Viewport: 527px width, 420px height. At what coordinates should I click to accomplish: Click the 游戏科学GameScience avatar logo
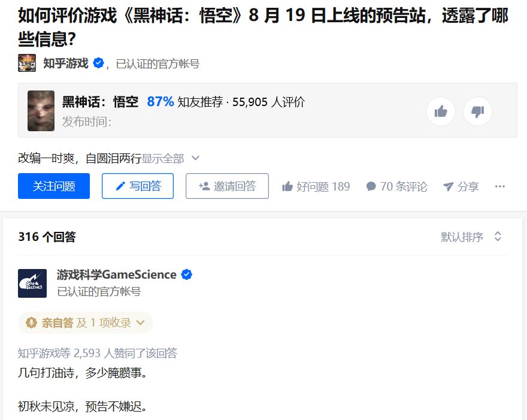point(32,283)
